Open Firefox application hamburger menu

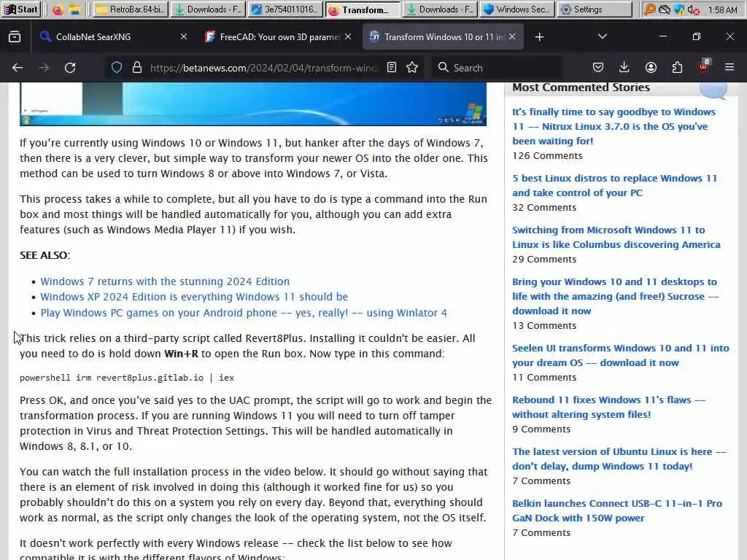coord(729,68)
